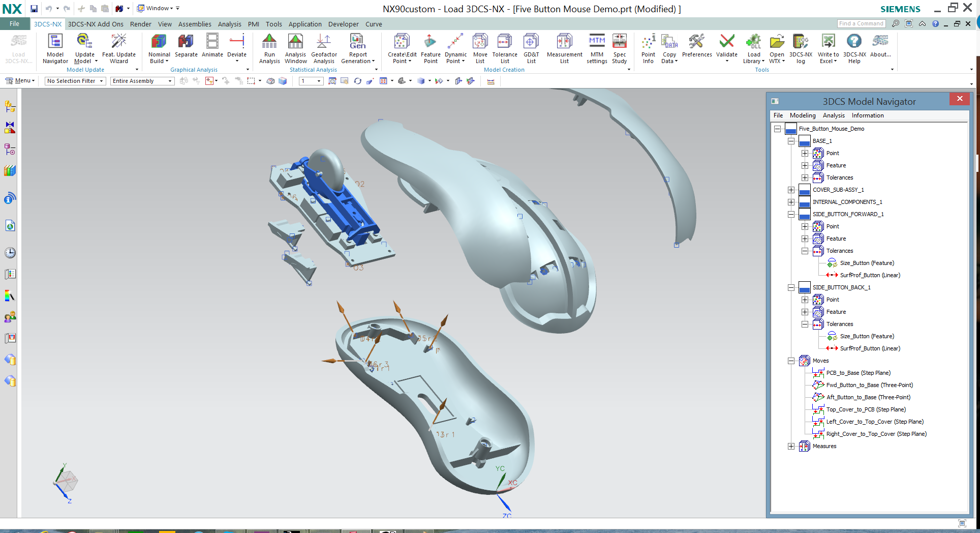The image size is (980, 533).
Task: Open the Tolerance List
Action: click(504, 48)
